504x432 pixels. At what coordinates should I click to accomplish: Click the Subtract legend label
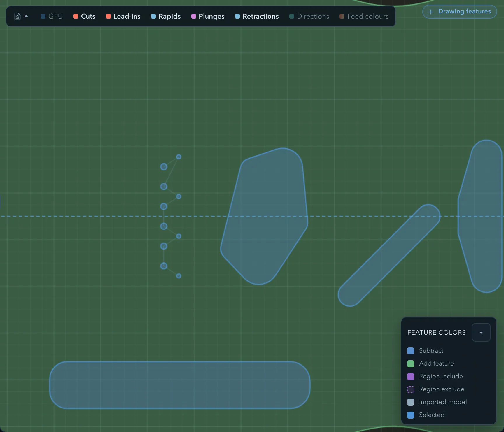(431, 350)
